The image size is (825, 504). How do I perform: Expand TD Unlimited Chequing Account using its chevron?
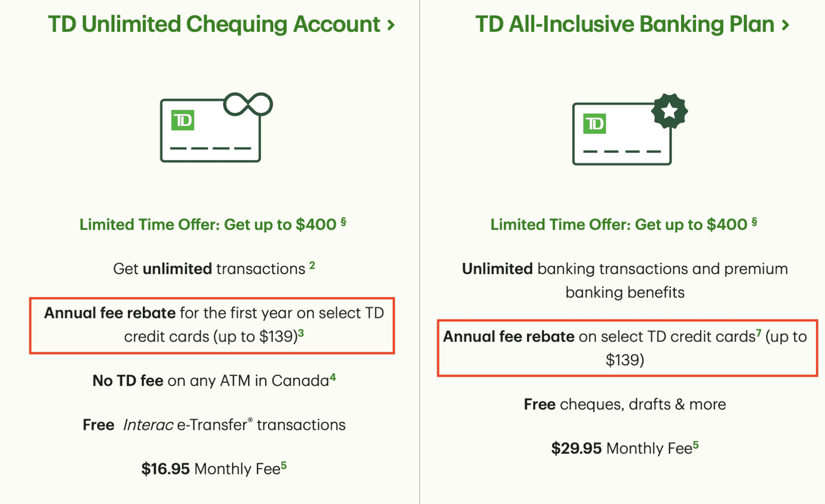click(391, 24)
